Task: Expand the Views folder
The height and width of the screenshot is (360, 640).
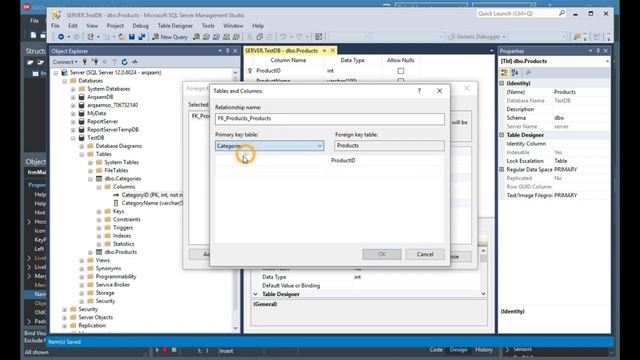Action: (x=82, y=260)
